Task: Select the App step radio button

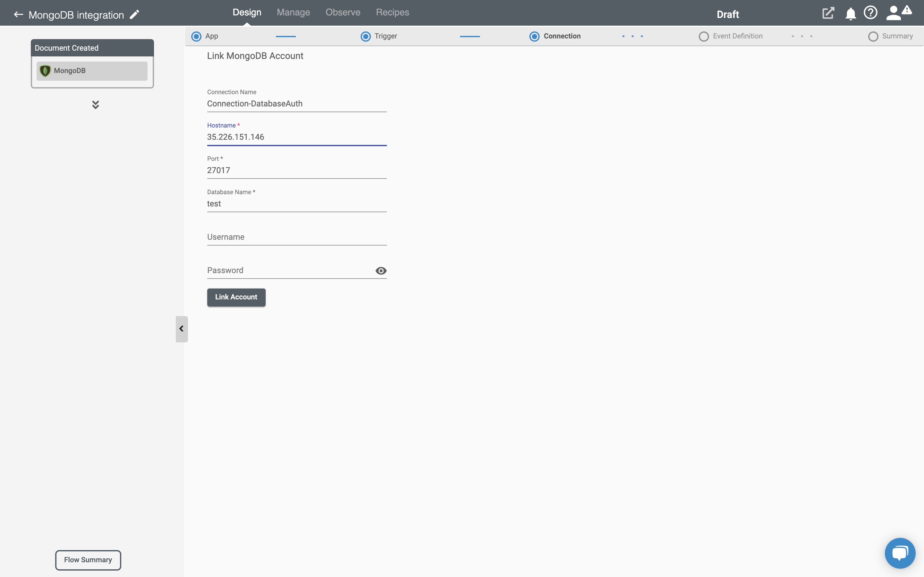Action: click(196, 36)
